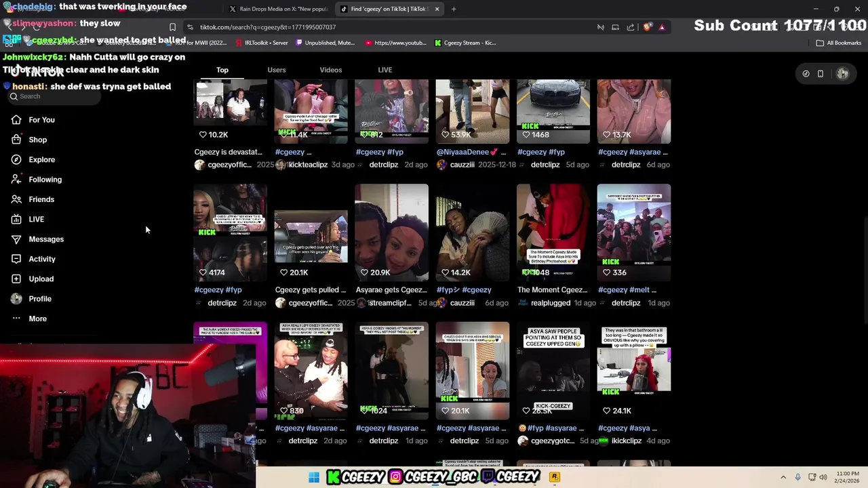The image size is (868, 488).
Task: Open the video thumbnail with 4174 likes
Action: [231, 232]
